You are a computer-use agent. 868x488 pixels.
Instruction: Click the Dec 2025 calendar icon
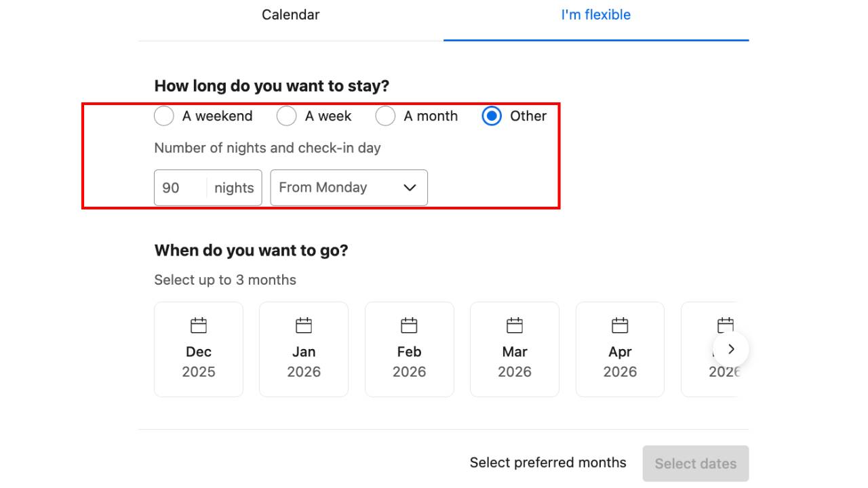[x=198, y=325]
